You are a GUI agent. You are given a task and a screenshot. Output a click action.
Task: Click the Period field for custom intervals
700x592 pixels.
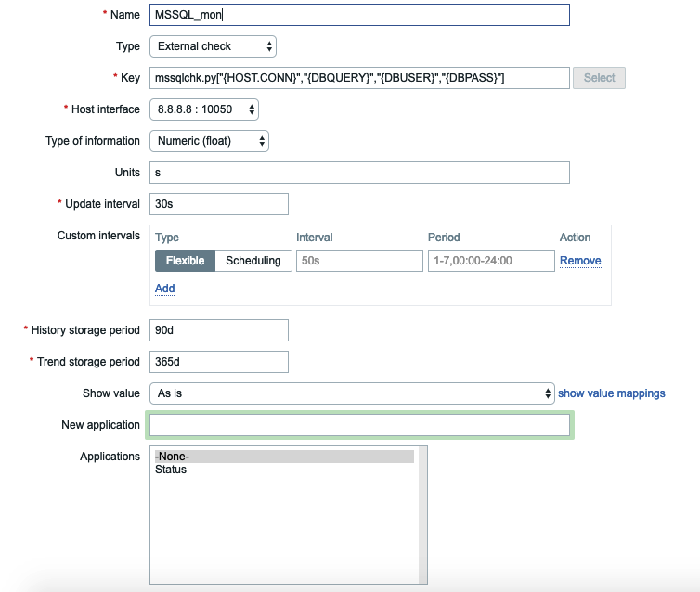[x=491, y=261]
